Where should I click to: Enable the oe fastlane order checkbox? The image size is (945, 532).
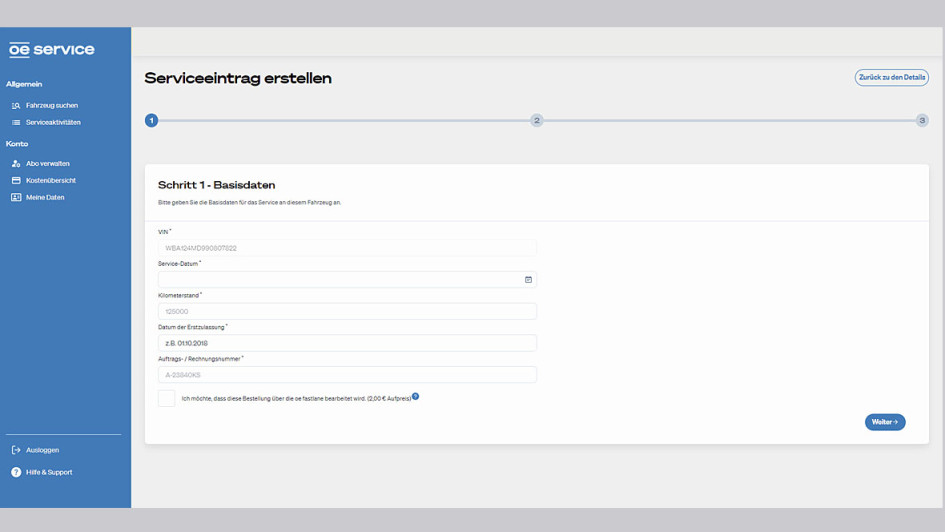pyautogui.click(x=167, y=398)
